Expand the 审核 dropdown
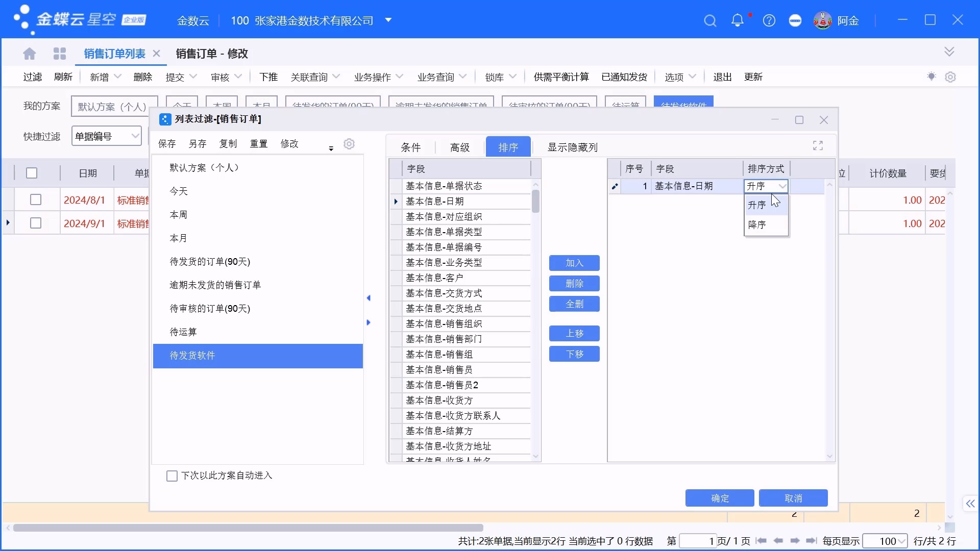 (x=238, y=77)
